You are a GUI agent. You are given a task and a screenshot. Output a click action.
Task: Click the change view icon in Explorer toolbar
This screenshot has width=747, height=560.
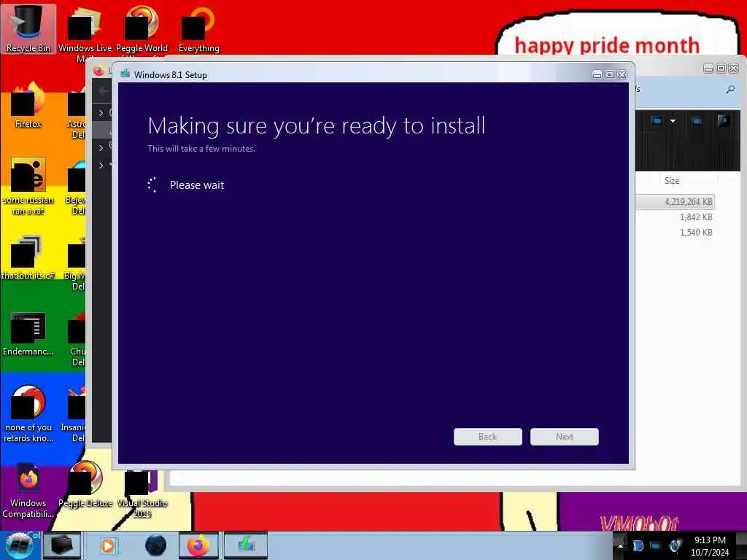click(x=657, y=121)
